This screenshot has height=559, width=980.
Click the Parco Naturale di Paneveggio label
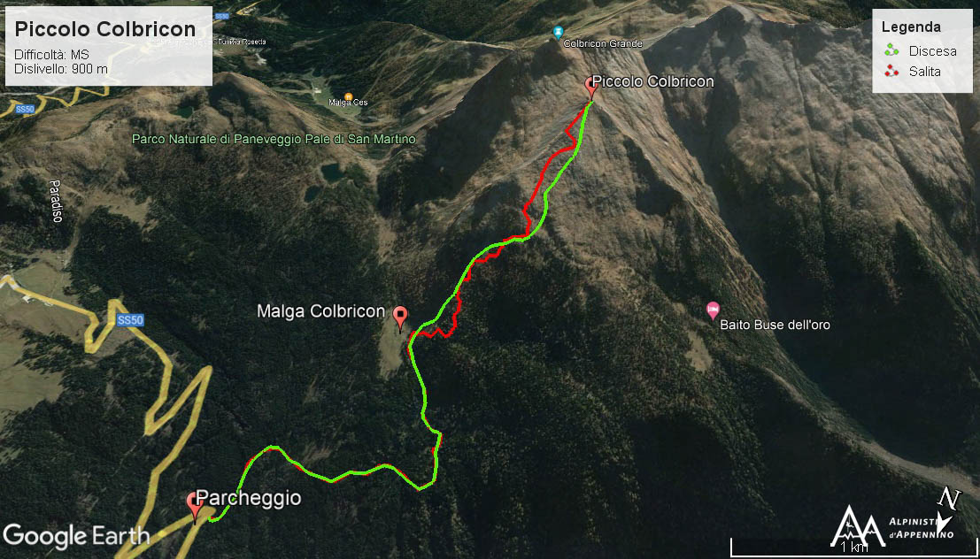(x=274, y=139)
